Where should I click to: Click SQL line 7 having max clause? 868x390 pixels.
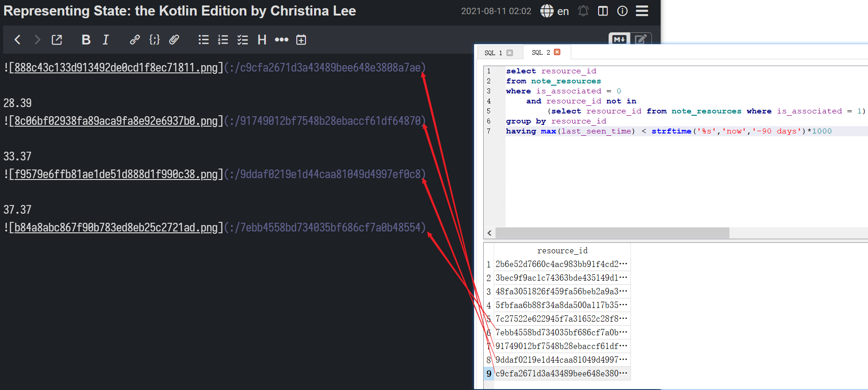tap(669, 131)
